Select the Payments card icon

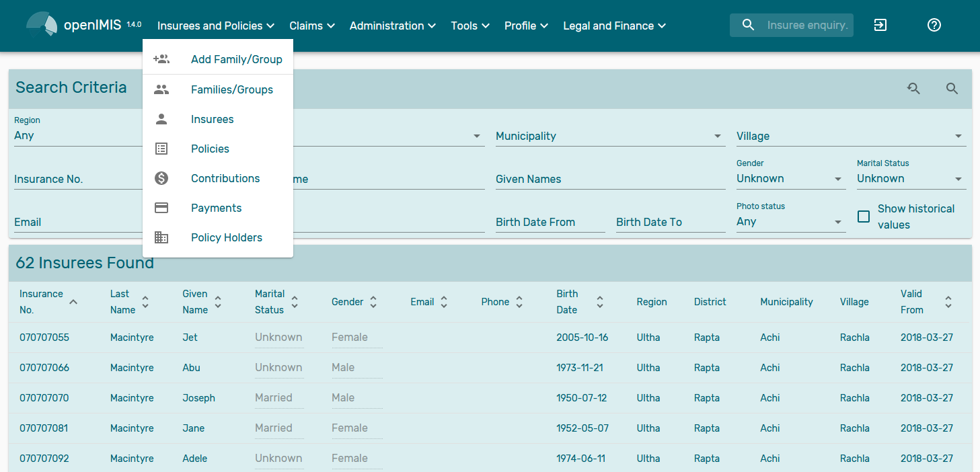click(161, 208)
